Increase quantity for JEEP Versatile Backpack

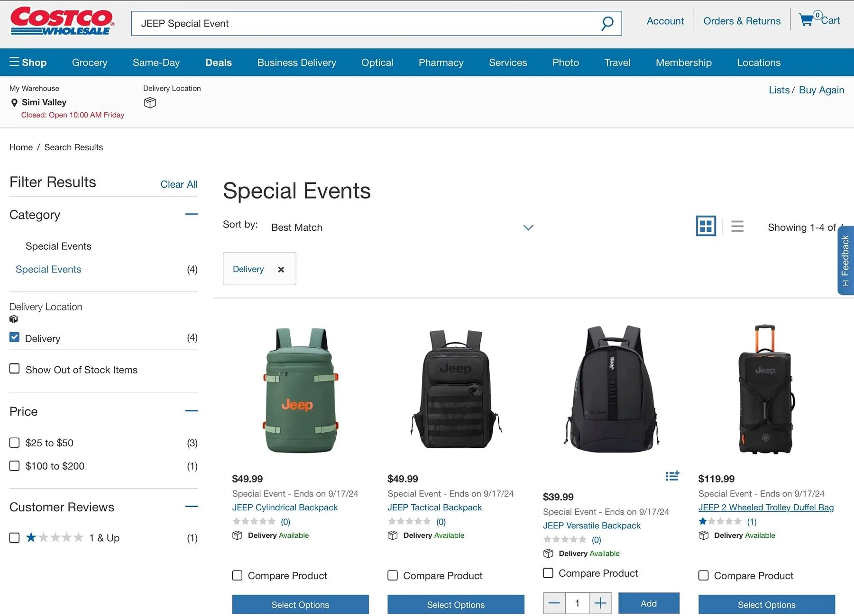click(600, 603)
